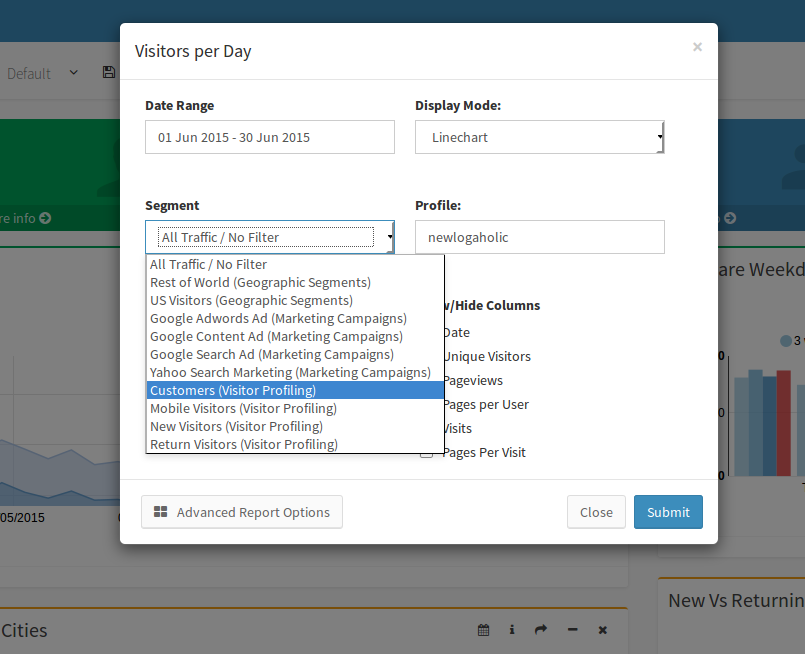805x654 pixels.
Task: Click the Date Range input field
Action: (x=269, y=137)
